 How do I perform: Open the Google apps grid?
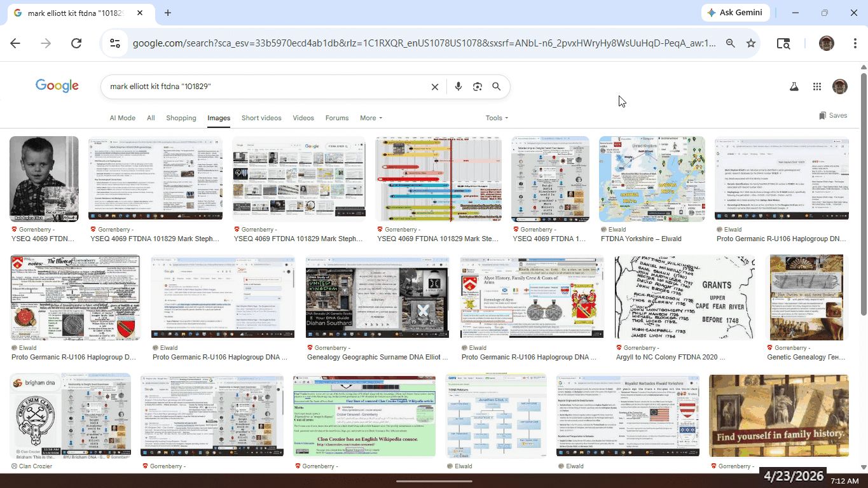click(x=817, y=87)
